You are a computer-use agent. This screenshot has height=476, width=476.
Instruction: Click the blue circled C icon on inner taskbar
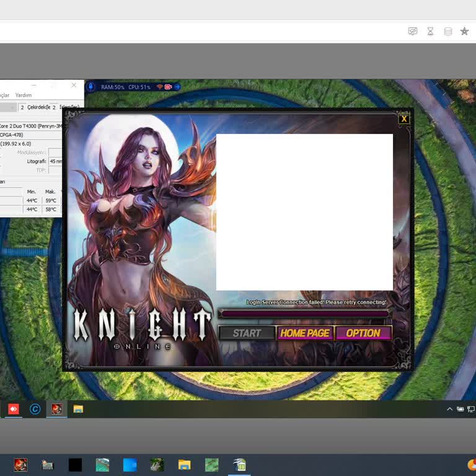click(35, 409)
